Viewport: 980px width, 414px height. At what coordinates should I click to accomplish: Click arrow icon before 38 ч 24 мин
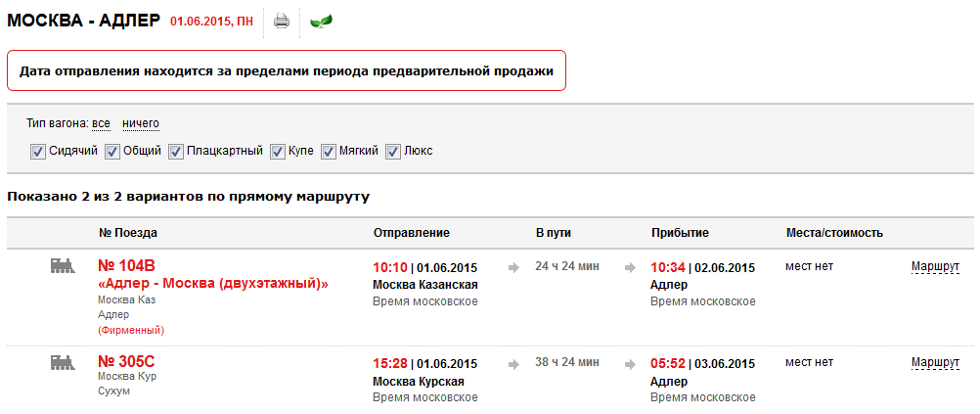coord(513,363)
